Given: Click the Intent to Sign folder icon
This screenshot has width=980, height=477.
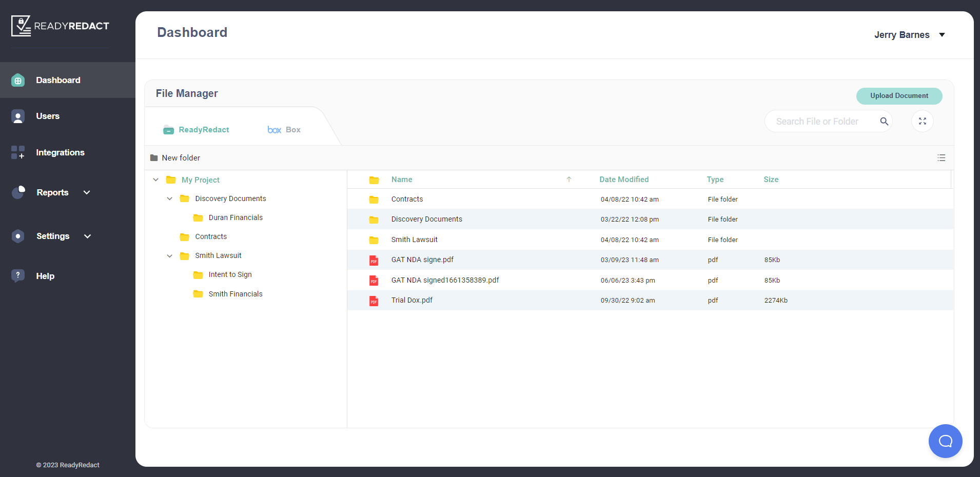Looking at the screenshot, I should pos(198,275).
